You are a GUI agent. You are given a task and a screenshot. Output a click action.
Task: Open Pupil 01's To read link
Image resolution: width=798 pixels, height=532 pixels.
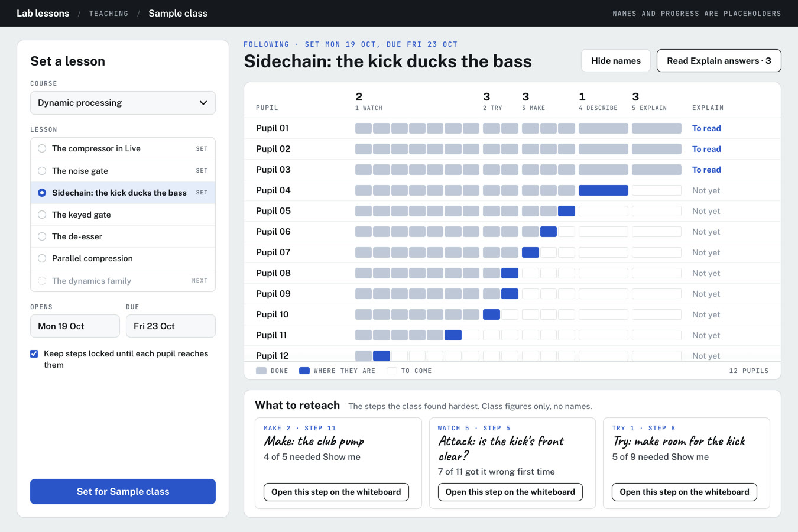706,128
